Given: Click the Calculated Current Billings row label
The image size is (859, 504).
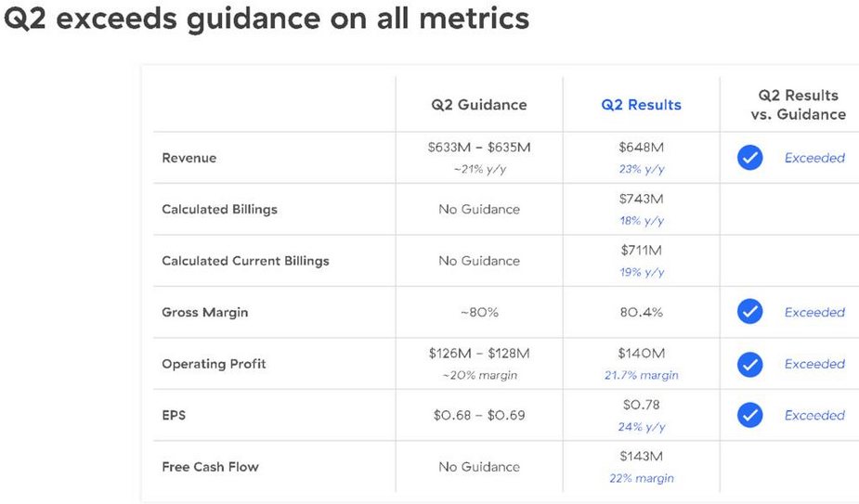Looking at the screenshot, I should 245,261.
